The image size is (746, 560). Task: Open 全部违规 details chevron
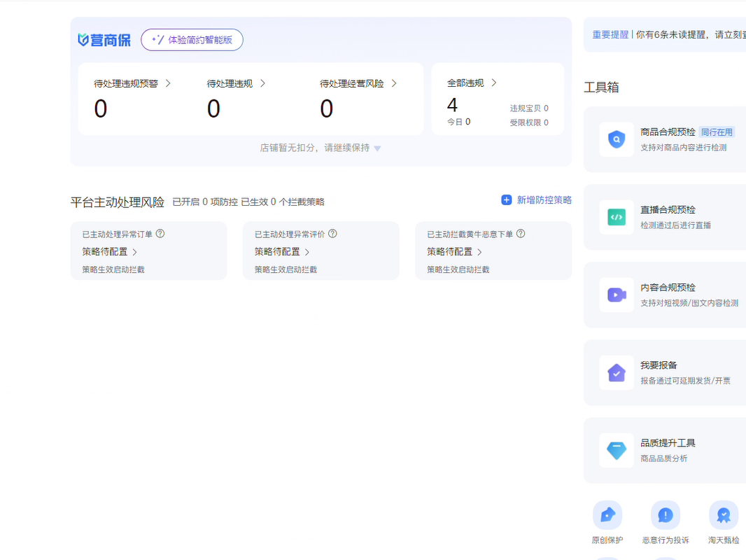click(493, 83)
